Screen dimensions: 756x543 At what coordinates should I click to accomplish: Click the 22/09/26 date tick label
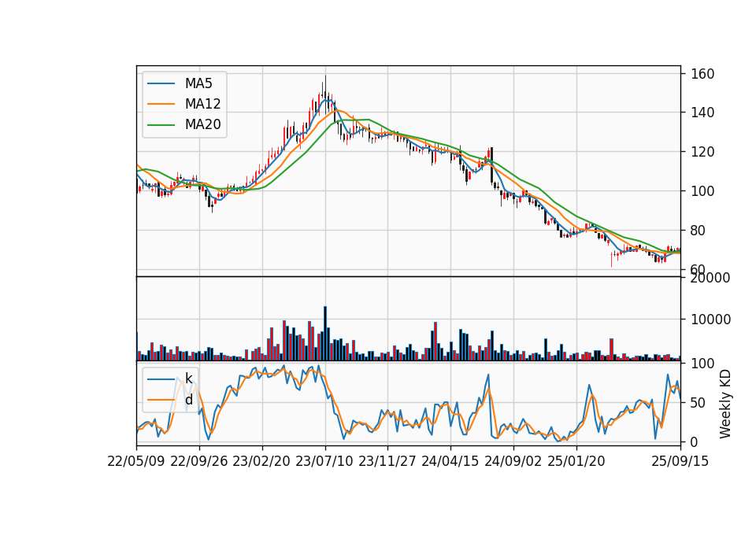pyautogui.click(x=198, y=461)
